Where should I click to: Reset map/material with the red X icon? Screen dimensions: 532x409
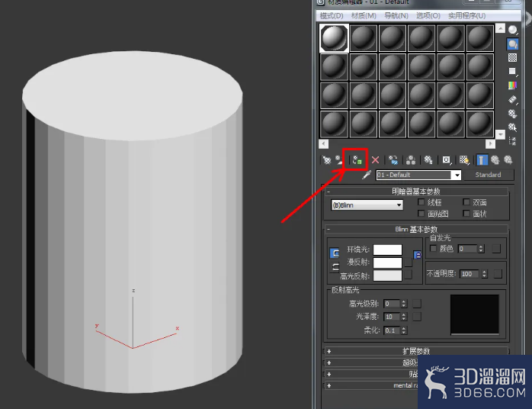[x=375, y=160]
